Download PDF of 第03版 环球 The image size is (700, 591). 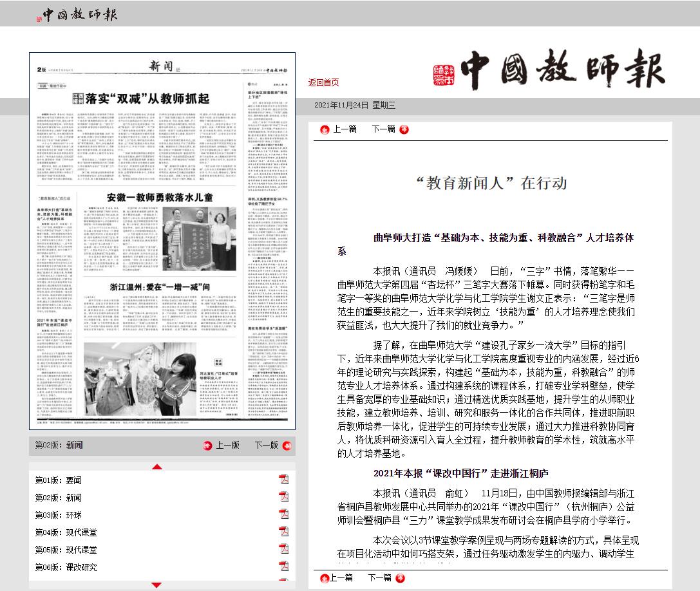pos(283,514)
